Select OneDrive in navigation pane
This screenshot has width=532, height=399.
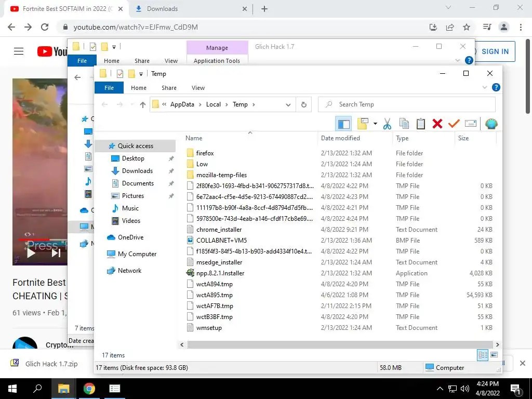[x=130, y=237]
